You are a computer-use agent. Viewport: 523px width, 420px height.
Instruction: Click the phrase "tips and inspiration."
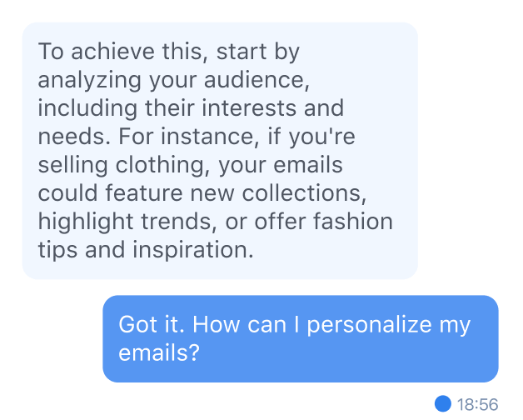point(145,250)
